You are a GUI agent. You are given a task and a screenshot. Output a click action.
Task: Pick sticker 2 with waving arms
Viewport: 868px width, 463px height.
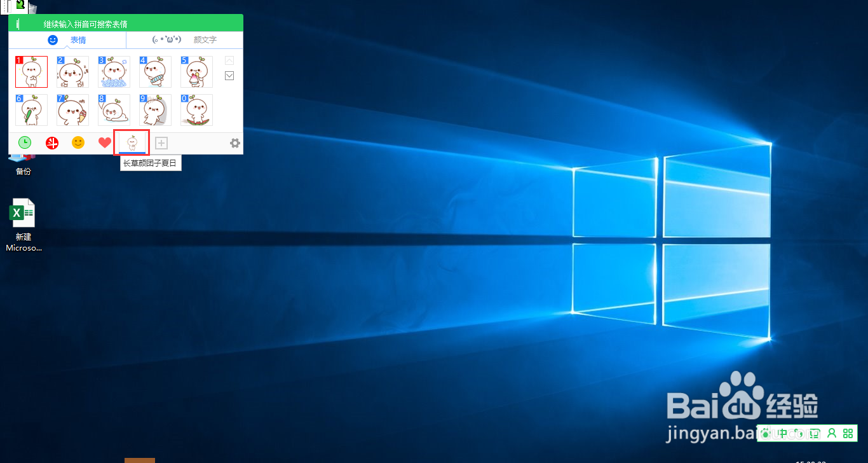72,72
